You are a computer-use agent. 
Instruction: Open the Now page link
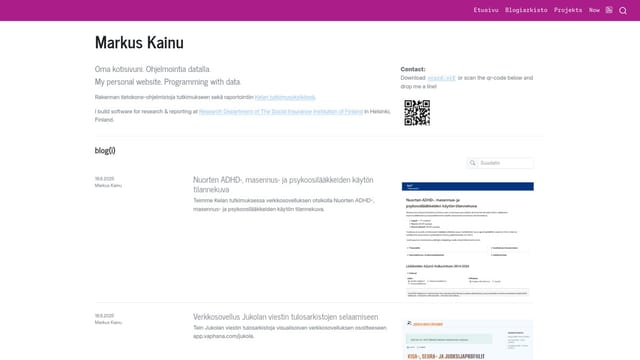tap(594, 10)
